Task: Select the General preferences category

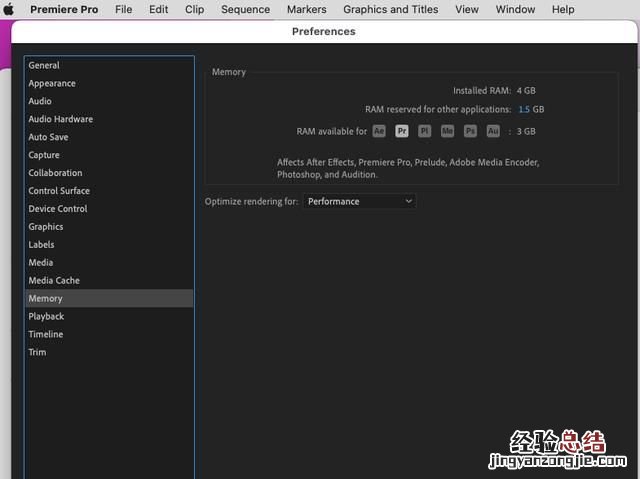Action: click(x=44, y=65)
